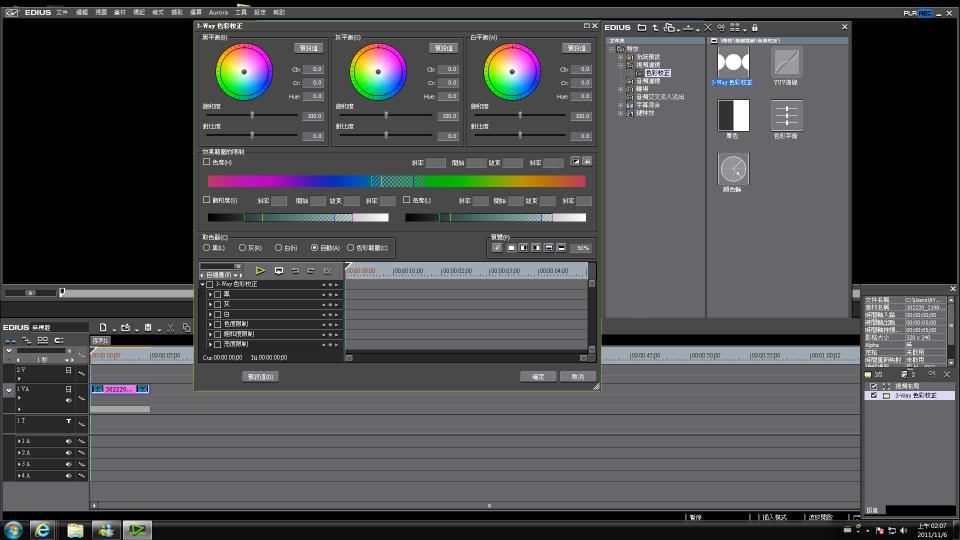Choose the monochrome 單色 effect thumbnail

point(733,115)
